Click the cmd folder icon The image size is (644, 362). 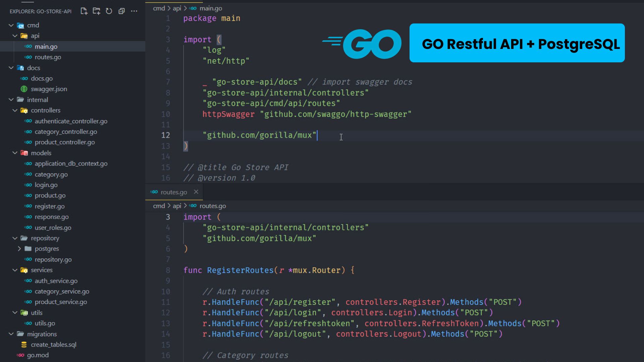[x=20, y=25]
